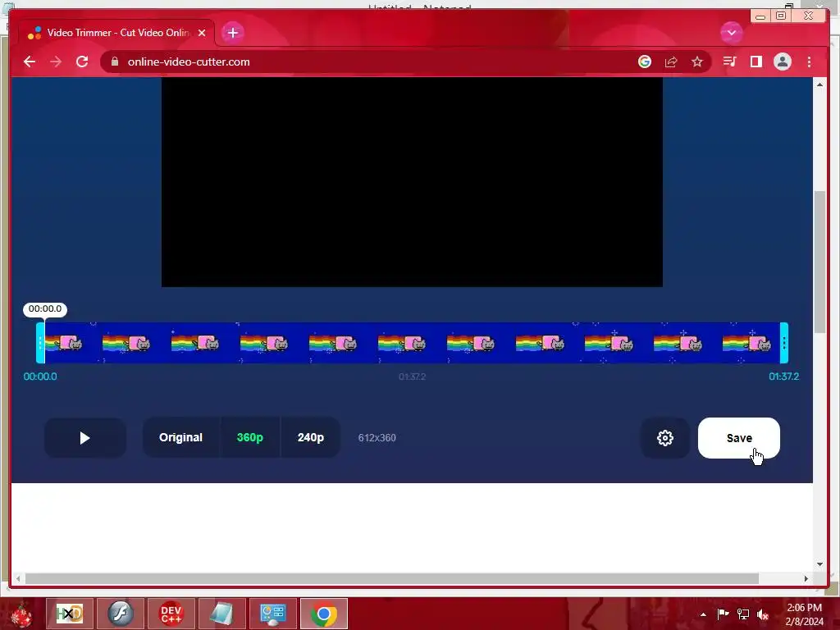Viewport: 840px width, 630px height.
Task: Open Flash app from taskbar
Action: pos(121,614)
